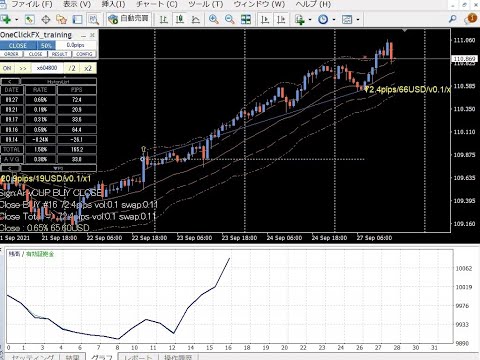Open the notifications chat icon

click(472, 18)
